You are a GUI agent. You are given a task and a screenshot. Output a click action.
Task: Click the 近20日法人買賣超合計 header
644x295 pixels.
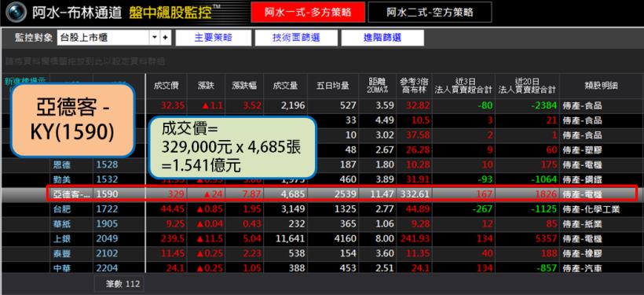pyautogui.click(x=527, y=86)
